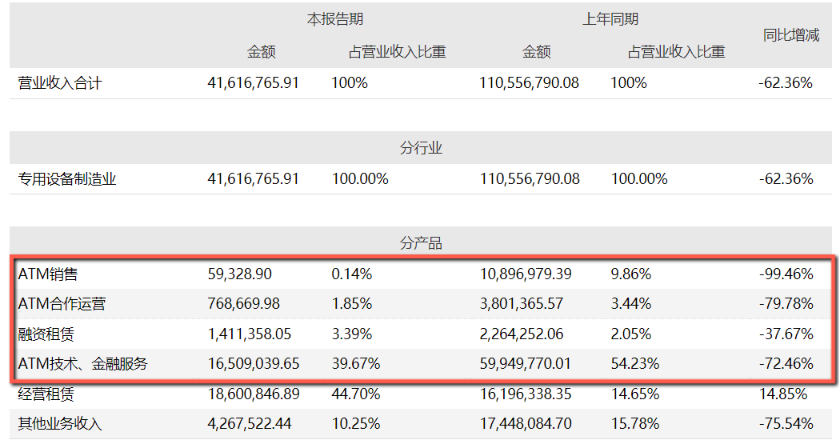Select the 2,264,252.06 prior-year amount cell
Viewport: 839px width, 441px height.
526,334
